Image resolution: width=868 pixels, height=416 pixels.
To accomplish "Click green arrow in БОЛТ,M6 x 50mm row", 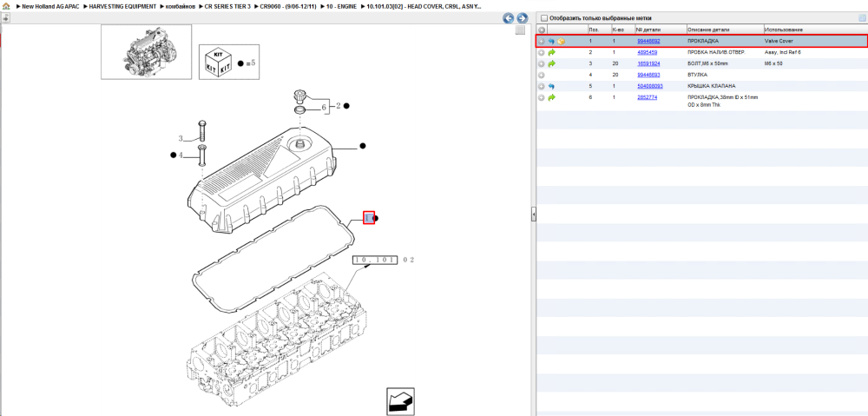I will point(551,63).
